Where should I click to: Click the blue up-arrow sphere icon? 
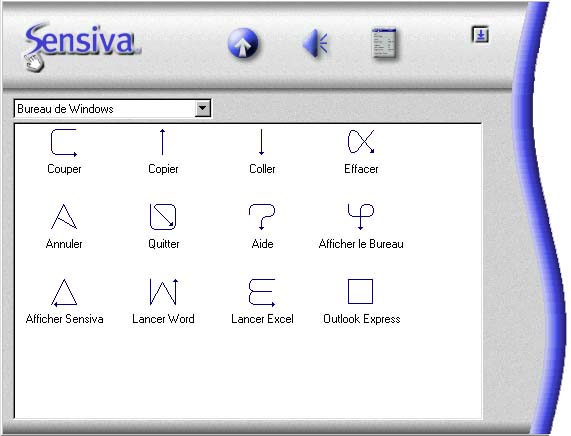click(x=243, y=43)
